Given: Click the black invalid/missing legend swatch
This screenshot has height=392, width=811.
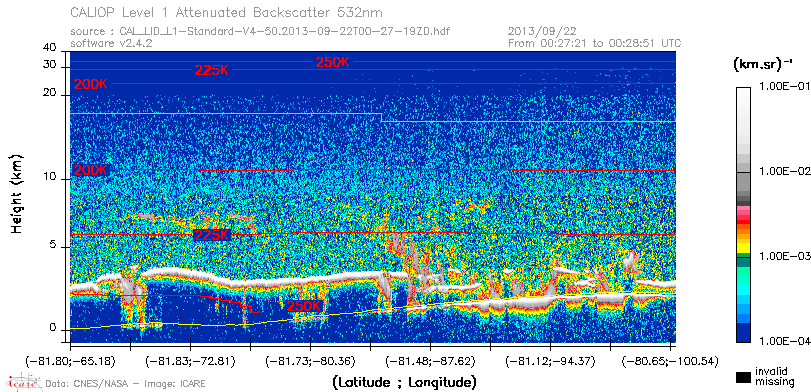Looking at the screenshot, I should 744,379.
